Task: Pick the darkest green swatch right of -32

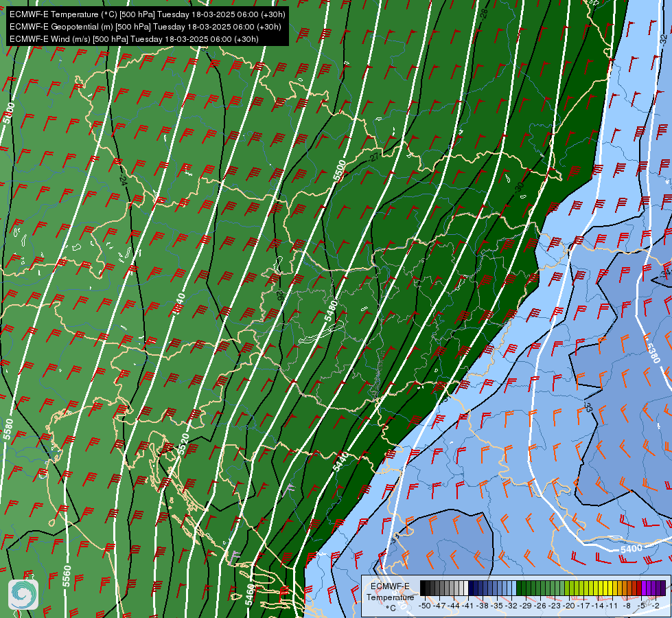Action: (518, 588)
